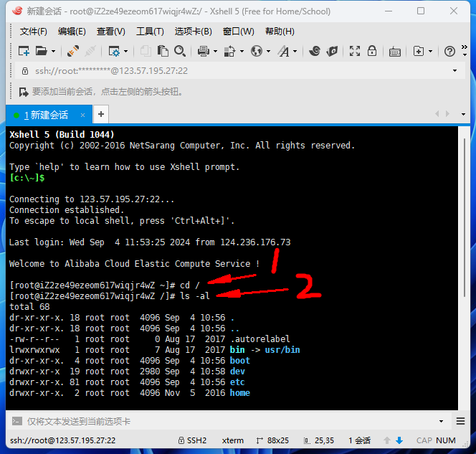
Task: Open the address bar history dropdown
Action: (x=454, y=71)
